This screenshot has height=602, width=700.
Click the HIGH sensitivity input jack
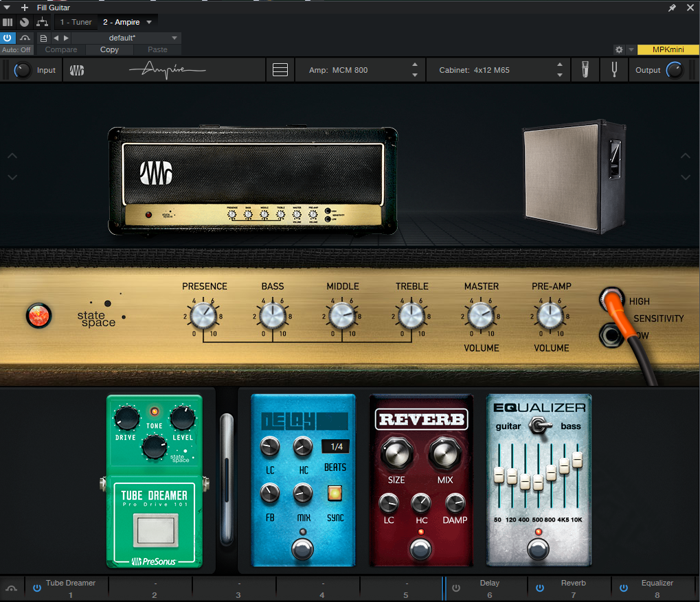pos(611,299)
